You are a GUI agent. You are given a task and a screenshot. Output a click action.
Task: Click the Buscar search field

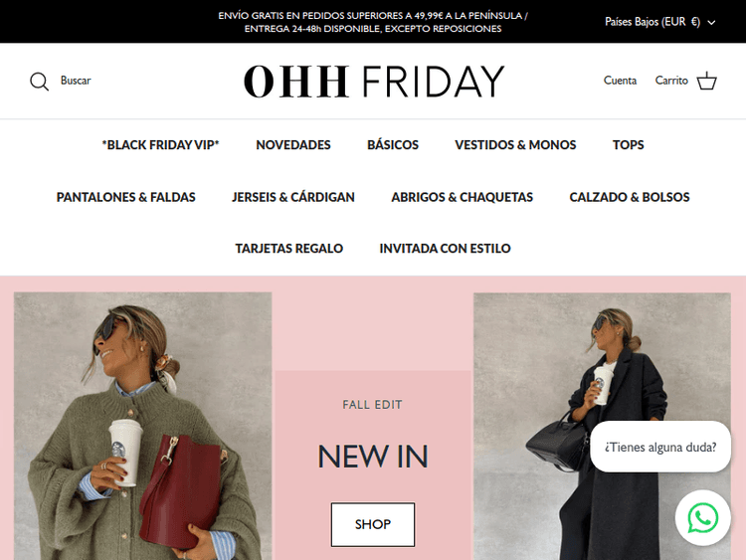(x=76, y=81)
